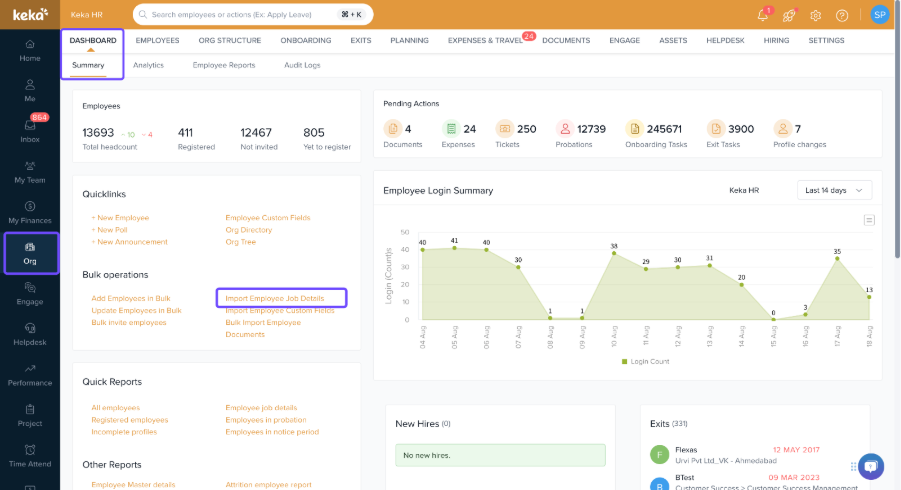This screenshot has height=490, width=901.
Task: Open pending Exit Tasks icon
Action: point(715,128)
